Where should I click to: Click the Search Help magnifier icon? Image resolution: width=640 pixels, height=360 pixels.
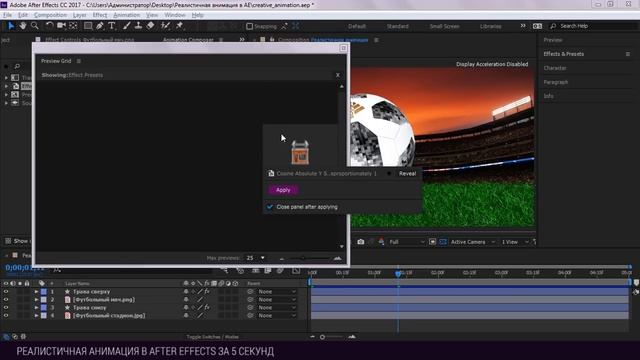(553, 26)
